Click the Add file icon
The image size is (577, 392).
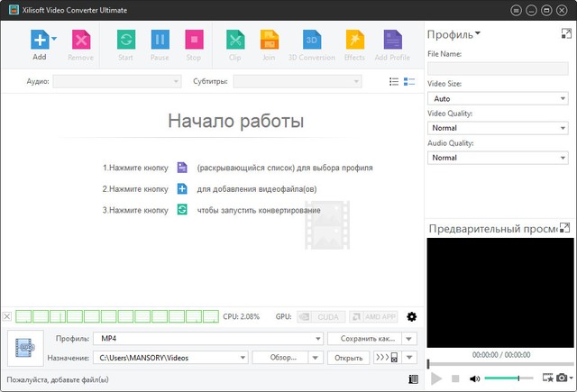39,40
